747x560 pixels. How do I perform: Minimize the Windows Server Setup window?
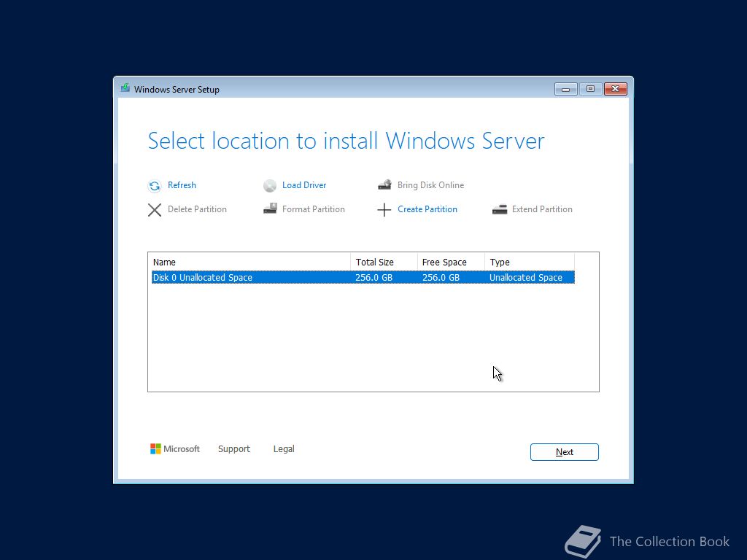[566, 89]
